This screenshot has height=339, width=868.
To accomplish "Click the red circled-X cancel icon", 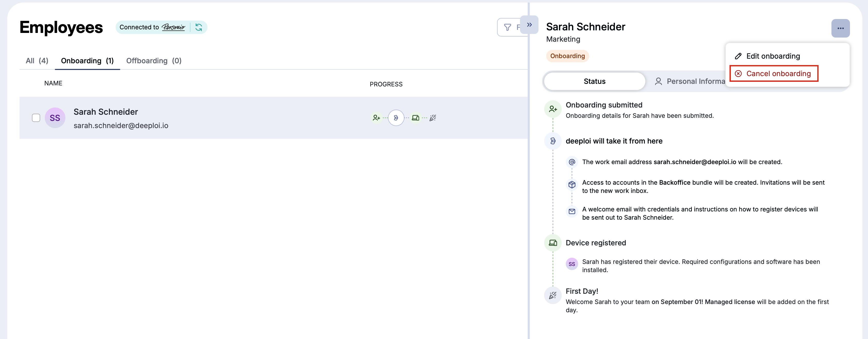I will click(738, 74).
